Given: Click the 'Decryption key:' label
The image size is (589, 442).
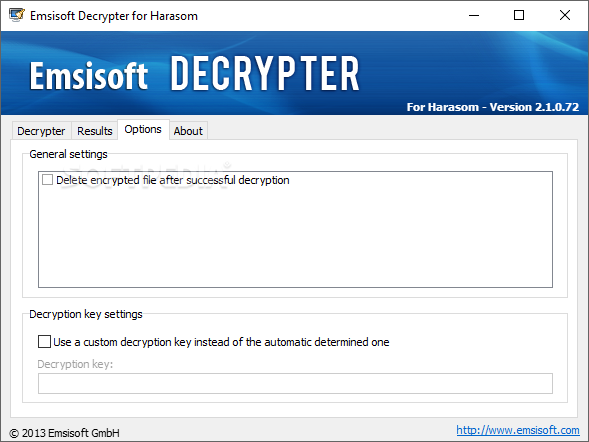Looking at the screenshot, I should [x=75, y=364].
